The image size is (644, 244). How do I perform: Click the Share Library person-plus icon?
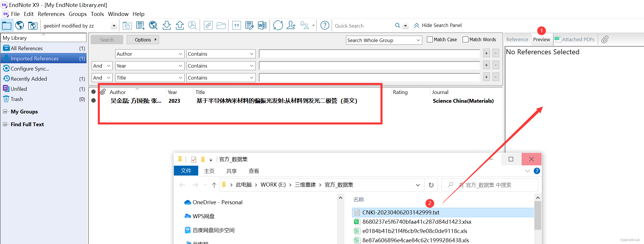(291, 25)
